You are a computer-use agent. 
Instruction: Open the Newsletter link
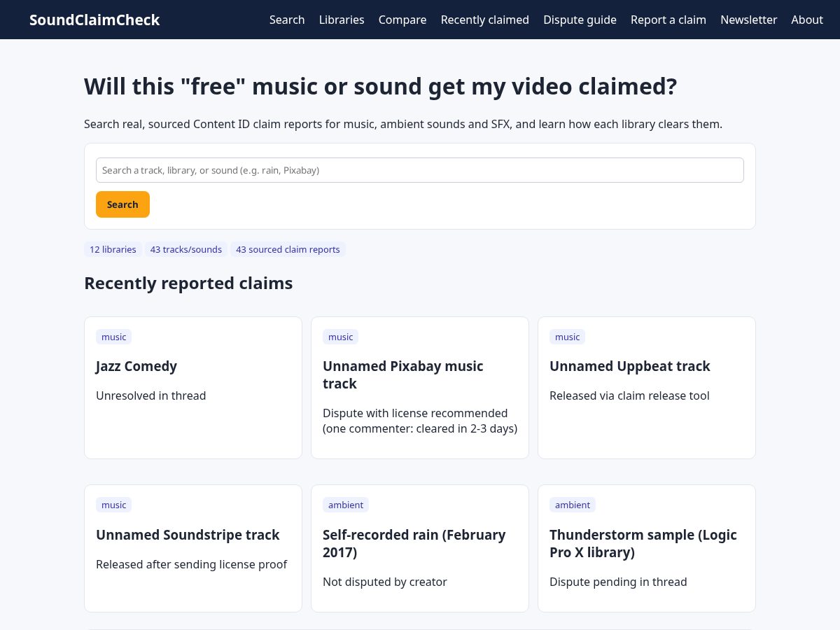tap(749, 20)
